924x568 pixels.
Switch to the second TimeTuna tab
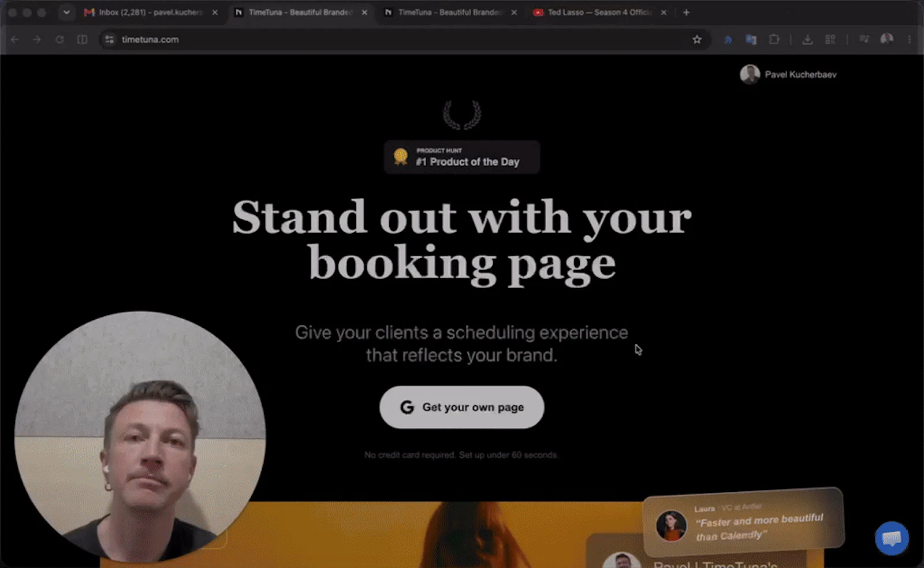pos(449,12)
